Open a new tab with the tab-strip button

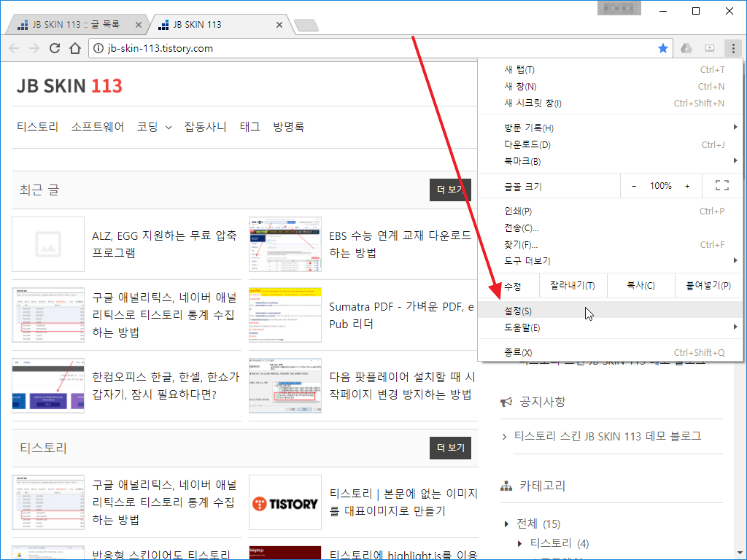click(x=306, y=26)
